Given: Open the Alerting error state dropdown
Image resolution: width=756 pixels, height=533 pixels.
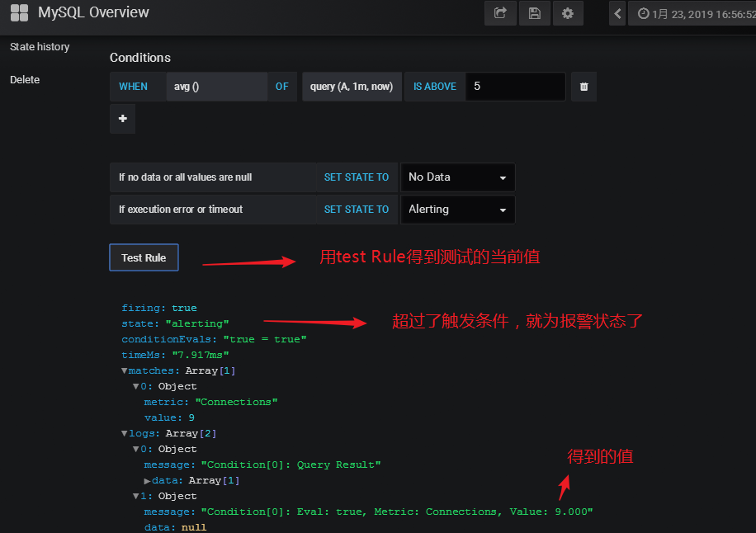Looking at the screenshot, I should click(457, 210).
